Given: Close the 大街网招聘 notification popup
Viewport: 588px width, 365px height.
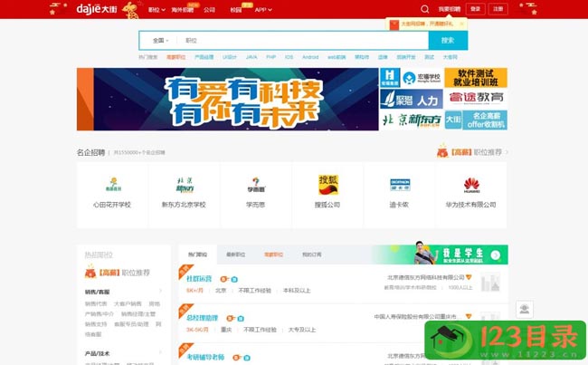Looking at the screenshot, I should pos(461,24).
